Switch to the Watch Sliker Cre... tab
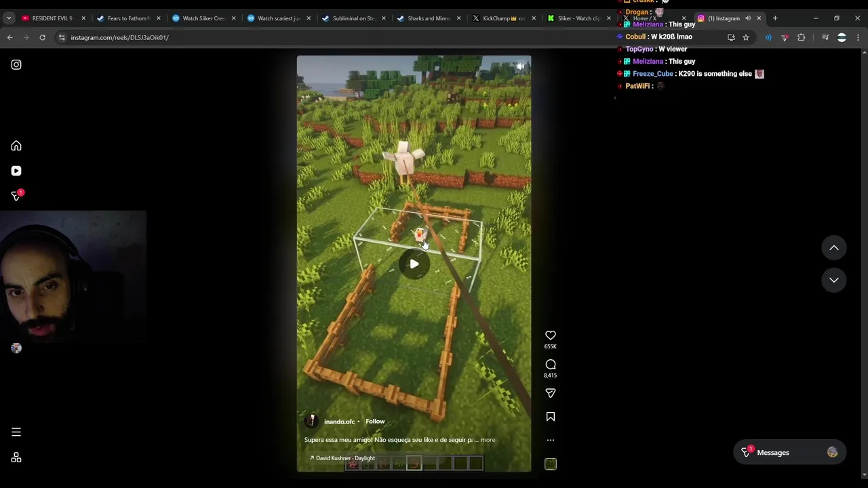This screenshot has height=488, width=868. pyautogui.click(x=202, y=18)
